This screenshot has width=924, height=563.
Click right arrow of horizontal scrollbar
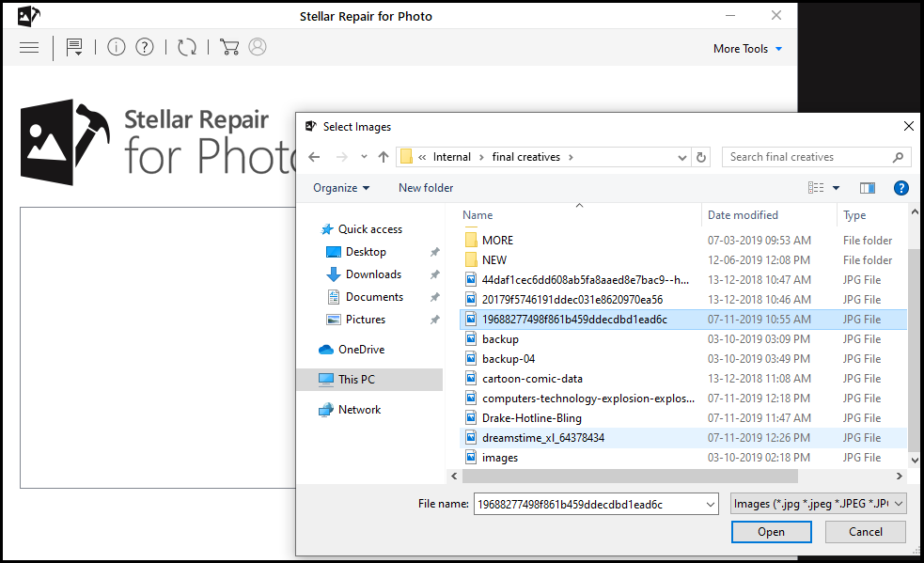point(900,476)
